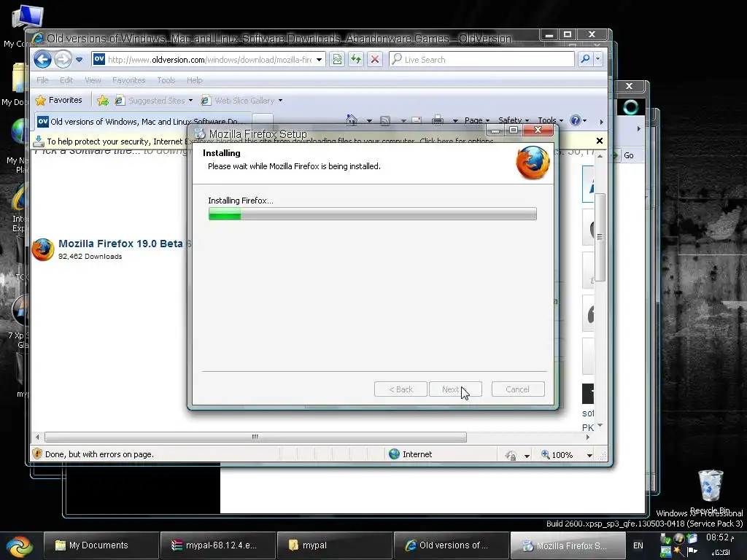Open the Mozilla Firefox 19.0 Beta link
The width and height of the screenshot is (747, 560).
coord(120,244)
